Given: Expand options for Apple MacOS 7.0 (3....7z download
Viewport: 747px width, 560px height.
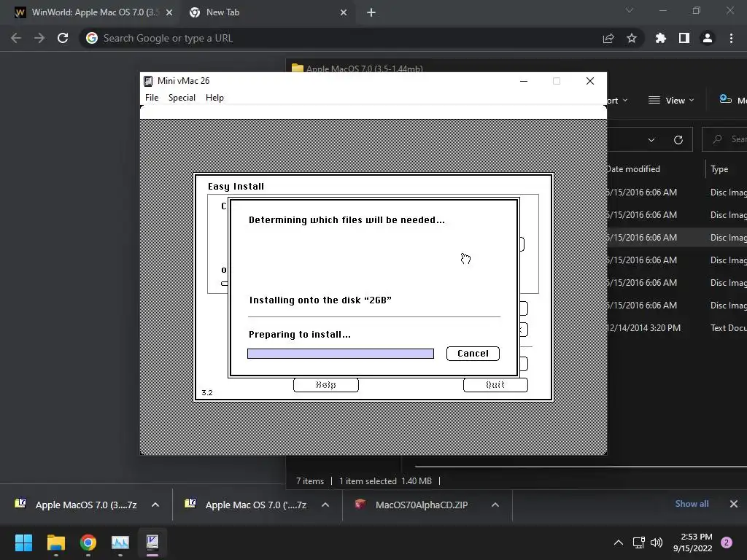Looking at the screenshot, I should coord(155,505).
